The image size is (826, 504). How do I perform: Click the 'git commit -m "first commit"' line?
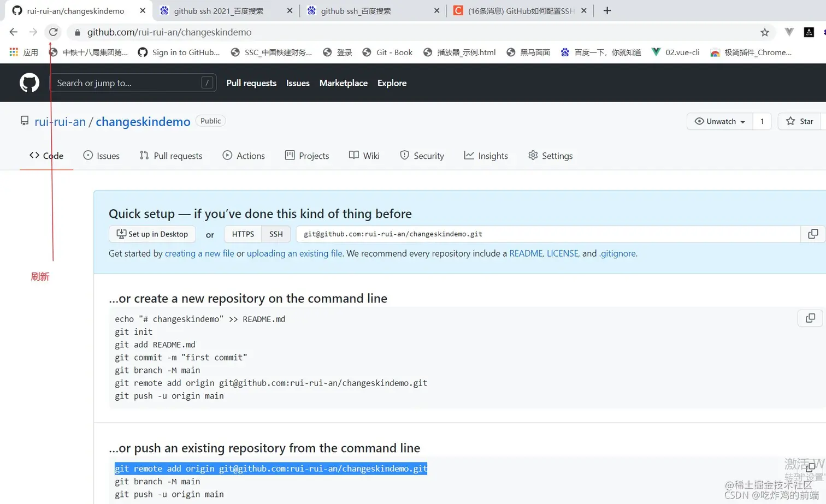[x=181, y=357]
